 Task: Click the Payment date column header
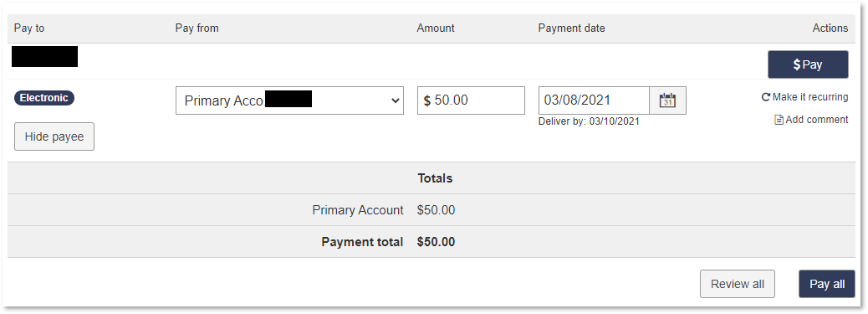pos(571,28)
